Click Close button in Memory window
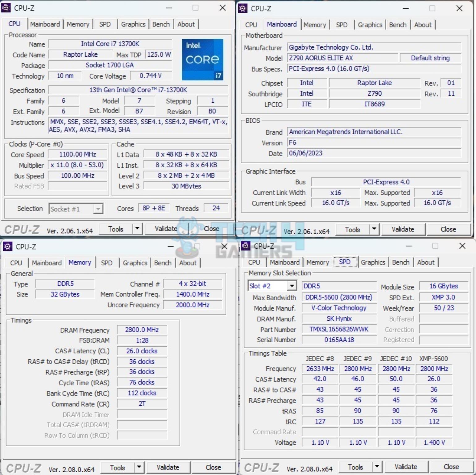Image resolution: width=476 pixels, height=475 pixels. coord(213,467)
